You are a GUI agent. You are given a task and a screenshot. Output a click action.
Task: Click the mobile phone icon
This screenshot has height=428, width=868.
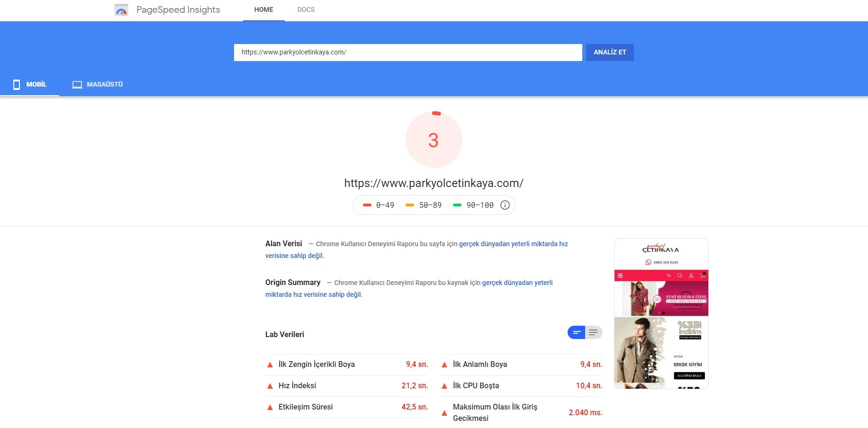point(17,84)
